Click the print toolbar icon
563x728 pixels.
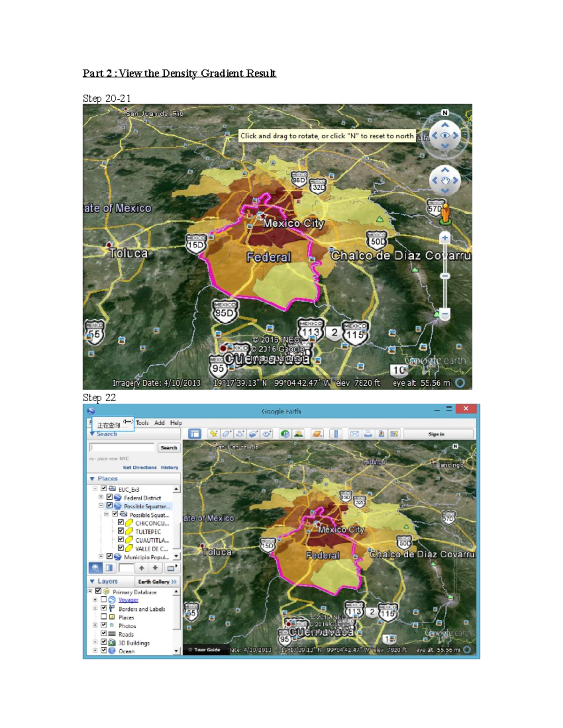[368, 434]
